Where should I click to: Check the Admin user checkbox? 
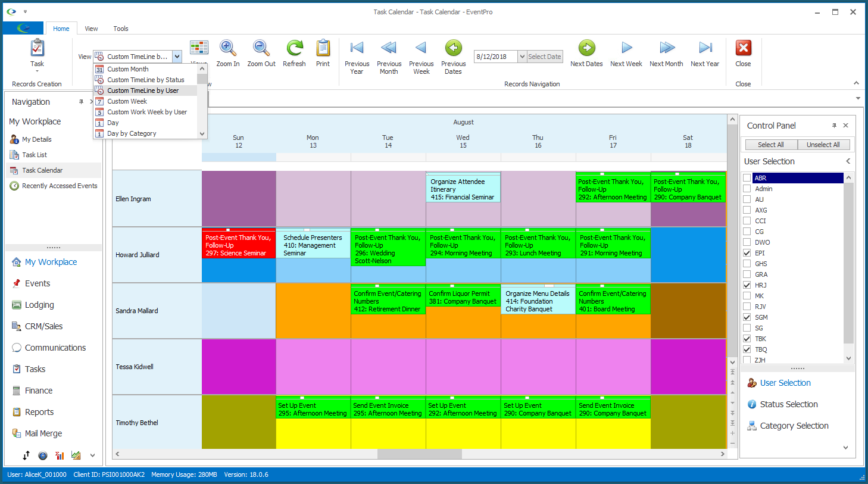click(747, 189)
